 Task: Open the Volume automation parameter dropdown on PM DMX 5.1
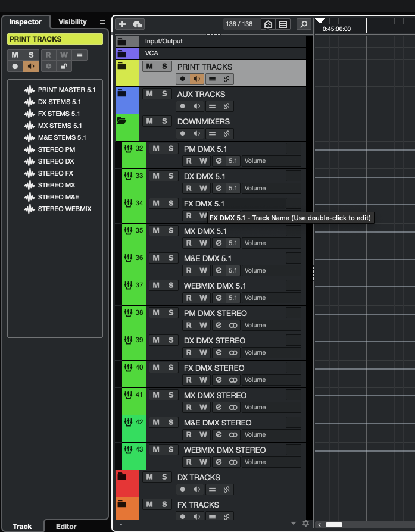pos(271,161)
